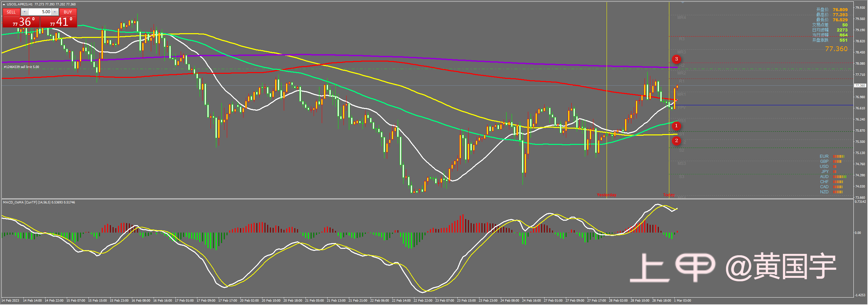Image resolution: width=868 pixels, height=305 pixels.
Task: Click the 开盘价 76.809 info row
Action: (832, 10)
